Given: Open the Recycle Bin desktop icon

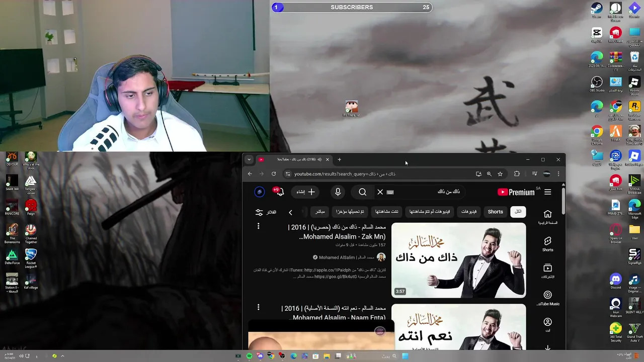Looking at the screenshot, I should click(634, 60).
